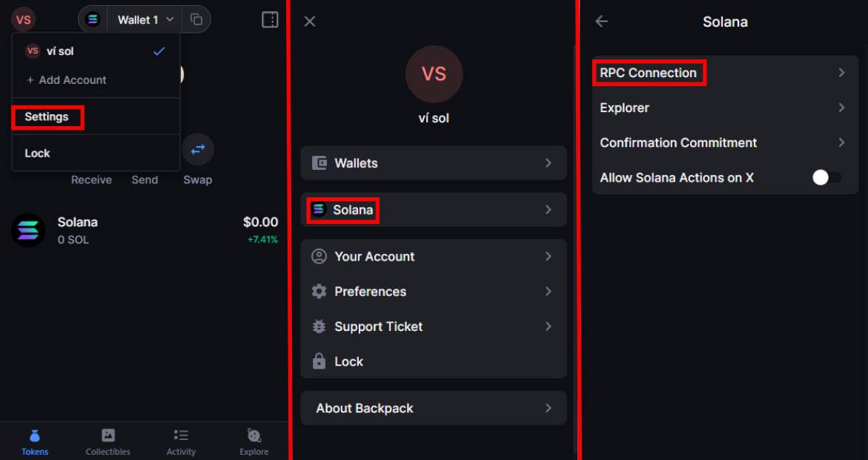
Task: Open the Solana token balance row
Action: pos(145,230)
